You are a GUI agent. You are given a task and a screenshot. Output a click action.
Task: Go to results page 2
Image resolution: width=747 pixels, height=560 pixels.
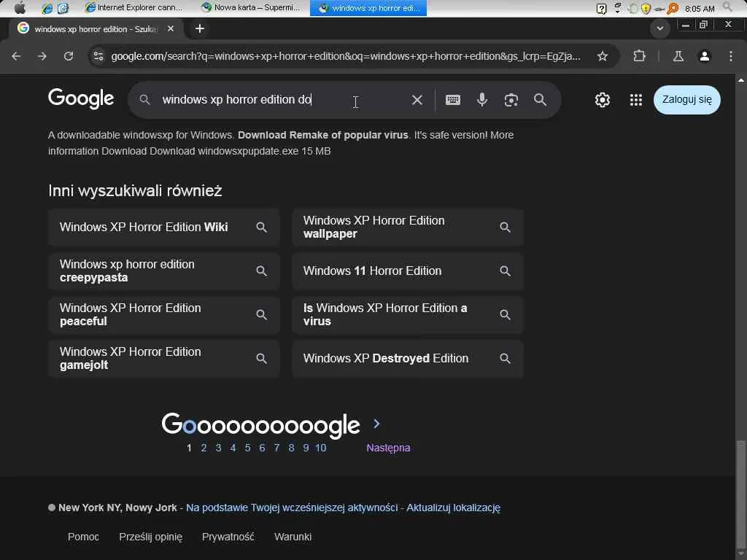pos(204,448)
